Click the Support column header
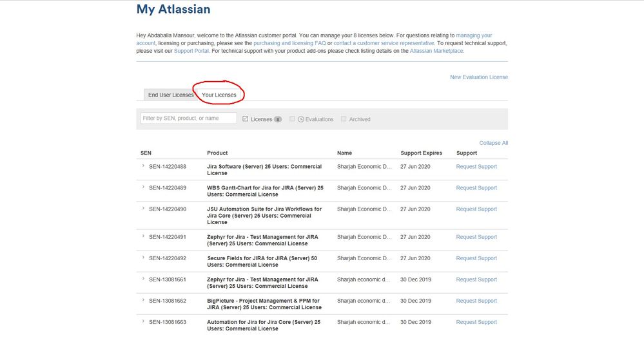The height and width of the screenshot is (360, 644). pos(467,153)
